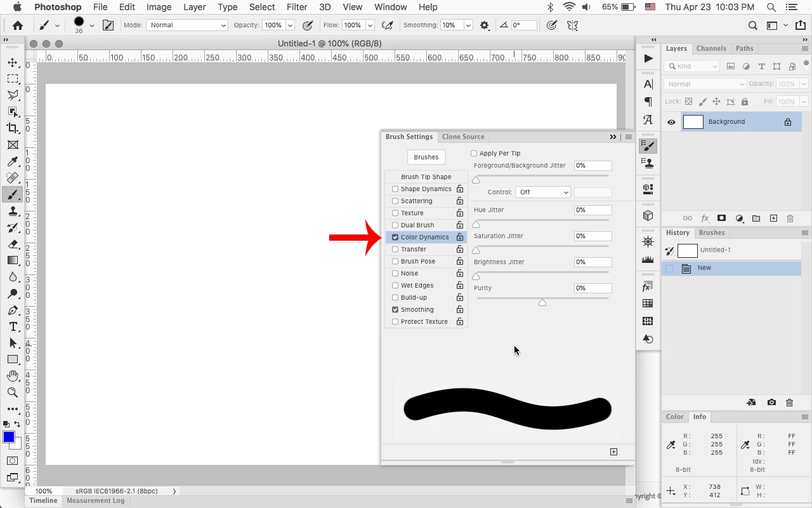Adjust the Purity slider handle
Viewport: 812px width, 508px height.
[542, 303]
